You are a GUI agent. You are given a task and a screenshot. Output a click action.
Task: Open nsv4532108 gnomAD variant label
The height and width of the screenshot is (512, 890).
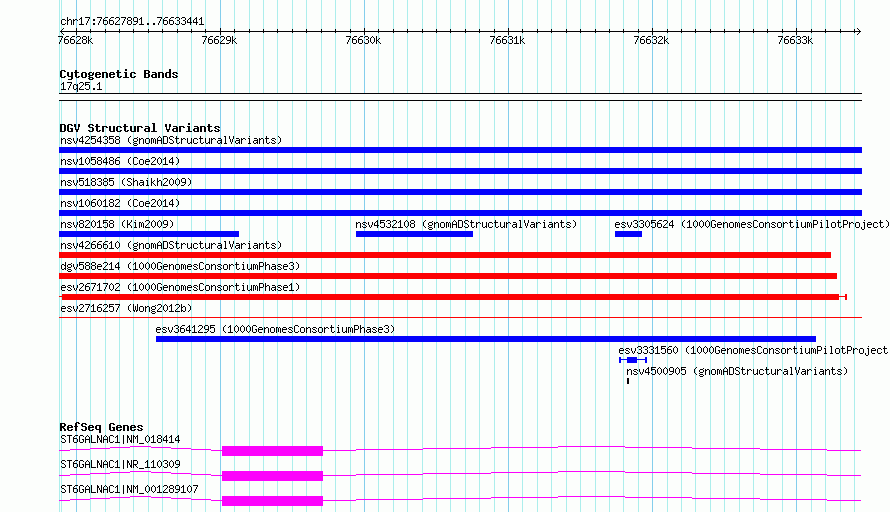click(466, 224)
